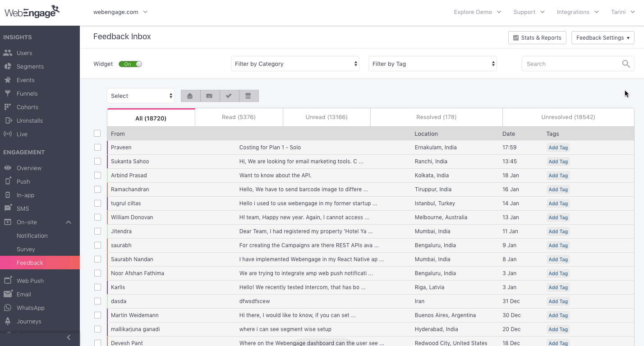644x346 pixels.
Task: Open Push via its phone icon
Action: pyautogui.click(x=8, y=181)
